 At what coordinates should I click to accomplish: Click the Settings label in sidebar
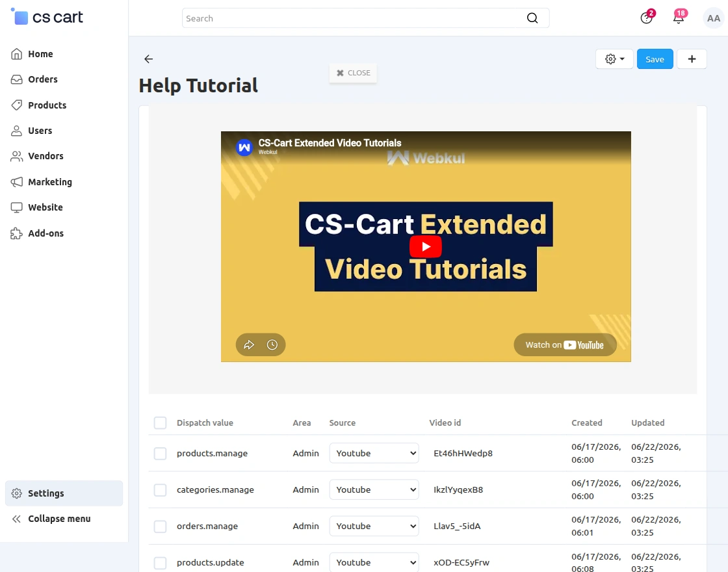pos(46,493)
